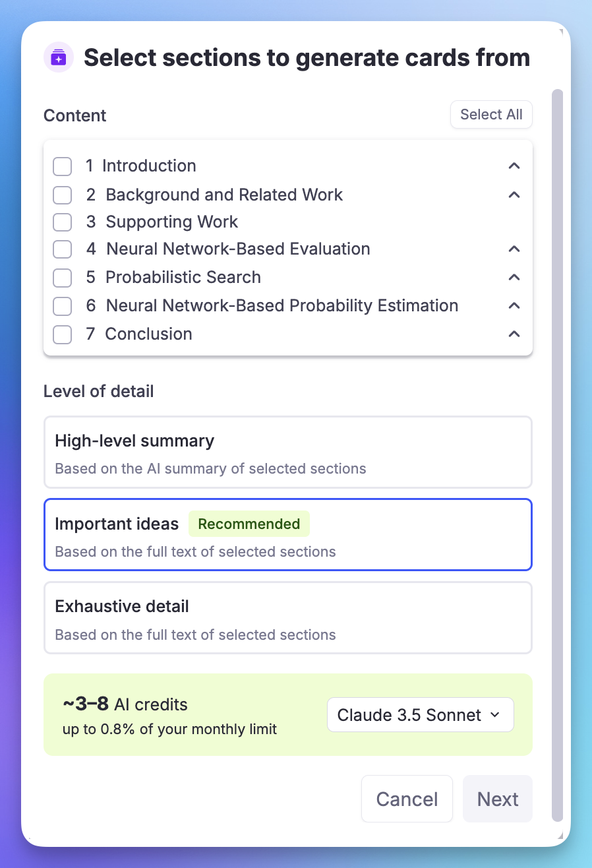Image resolution: width=592 pixels, height=868 pixels.
Task: Click the purple card deck icon in header
Action: pos(59,57)
